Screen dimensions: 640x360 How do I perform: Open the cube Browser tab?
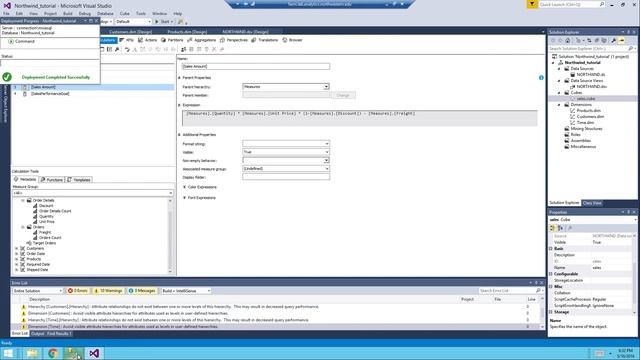click(292, 40)
